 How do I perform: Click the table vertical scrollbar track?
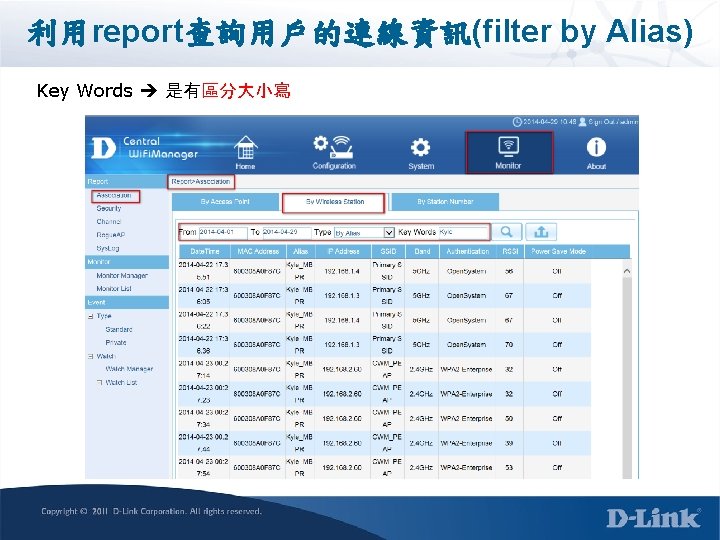(627, 377)
